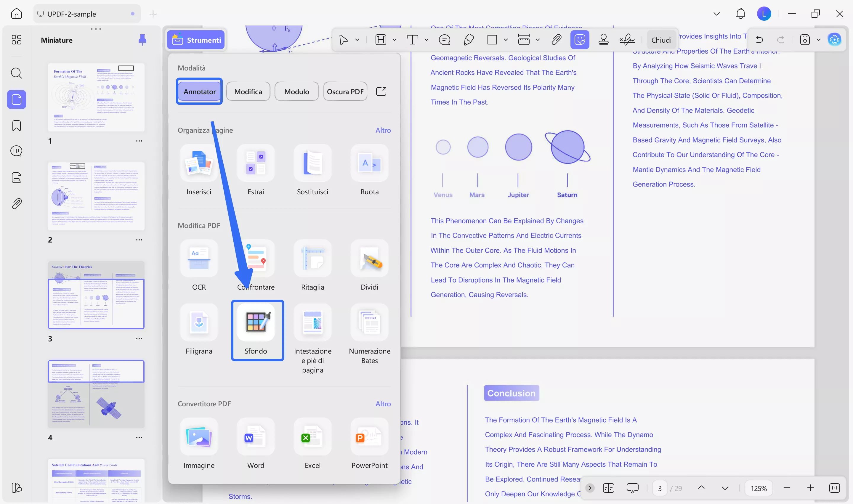Screen dimensions: 853x504
Task: Select the page 2 thumbnail
Action: [x=96, y=196]
